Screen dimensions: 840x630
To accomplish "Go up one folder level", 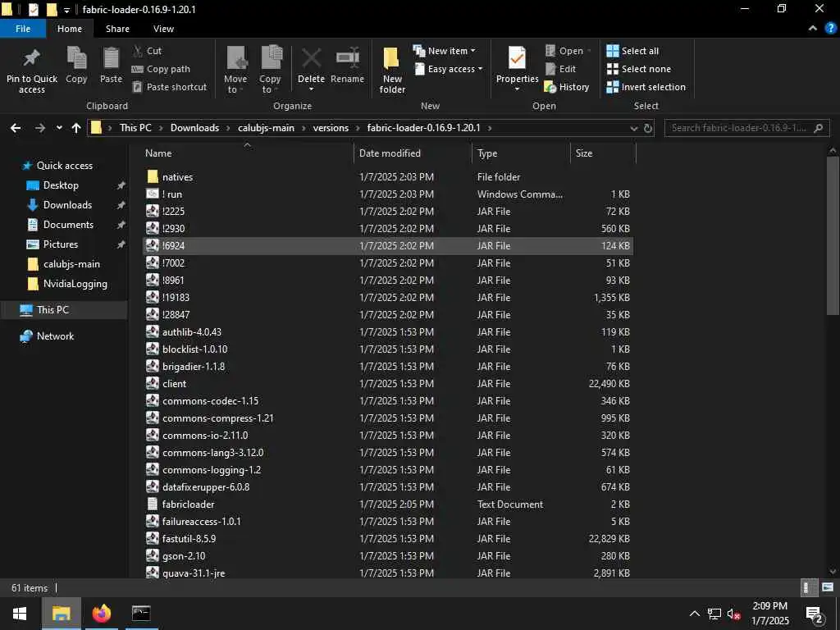I will [x=76, y=128].
